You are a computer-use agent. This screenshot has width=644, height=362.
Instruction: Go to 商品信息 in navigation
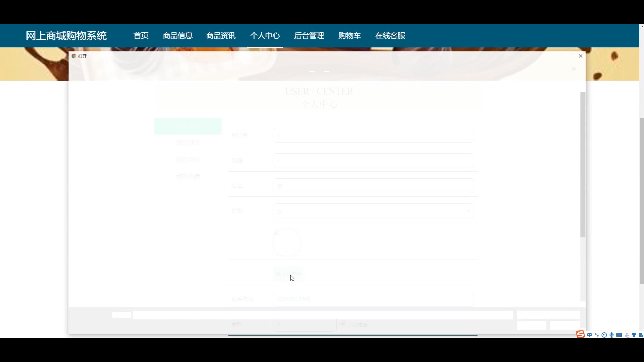(x=178, y=36)
